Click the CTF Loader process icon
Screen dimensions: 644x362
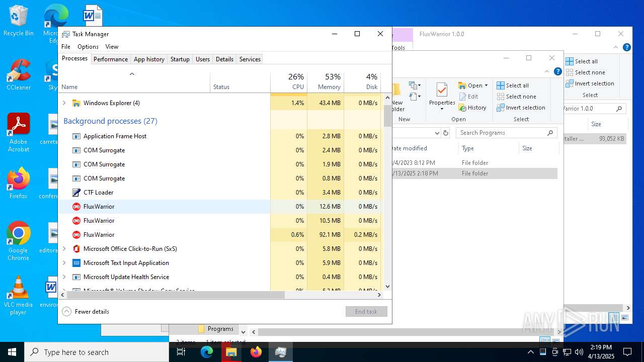point(76,193)
